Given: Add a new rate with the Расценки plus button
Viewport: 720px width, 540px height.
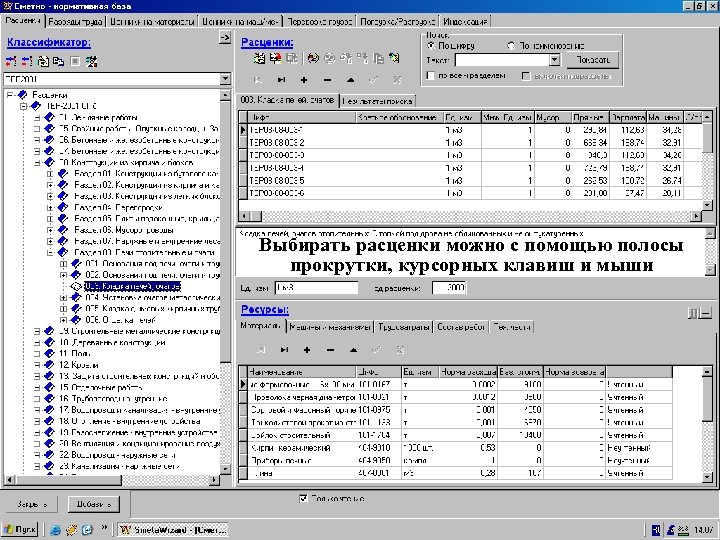Looking at the screenshot, I should (304, 80).
